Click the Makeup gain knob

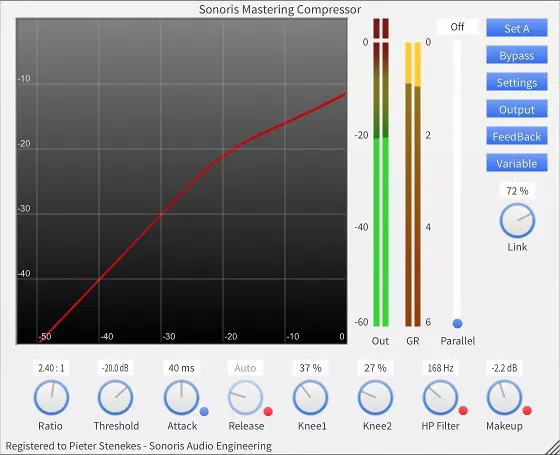click(504, 397)
